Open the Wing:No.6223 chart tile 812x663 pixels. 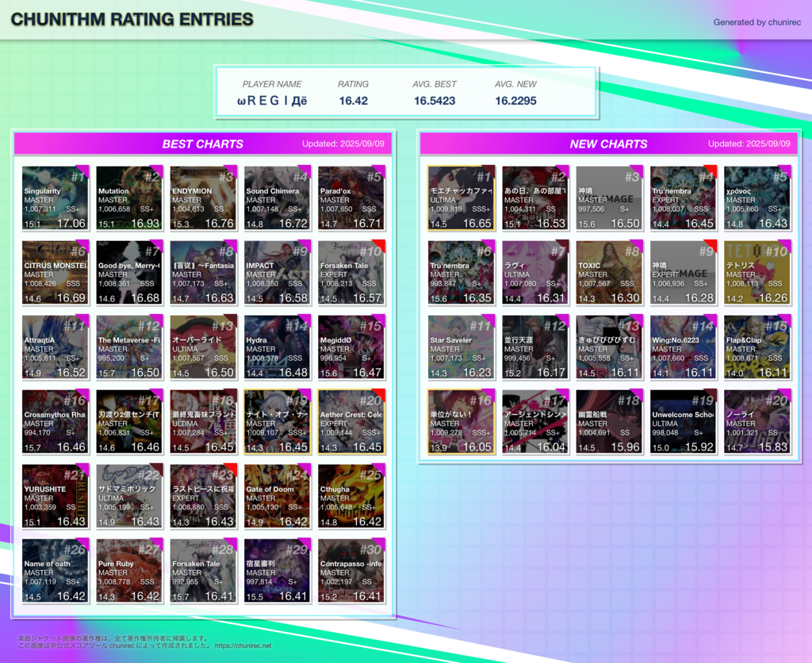[x=683, y=347]
